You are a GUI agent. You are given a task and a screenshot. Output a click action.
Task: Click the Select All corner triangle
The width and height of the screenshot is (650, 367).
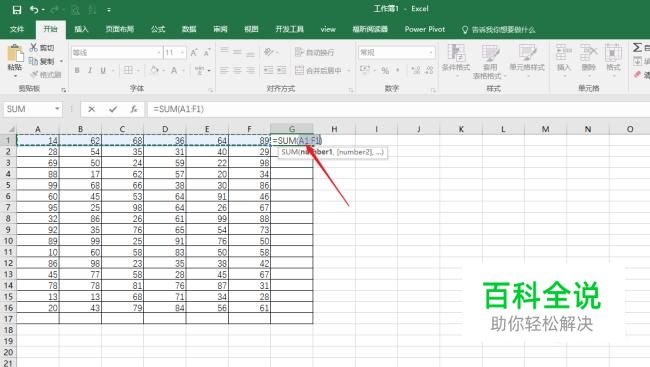click(x=11, y=129)
